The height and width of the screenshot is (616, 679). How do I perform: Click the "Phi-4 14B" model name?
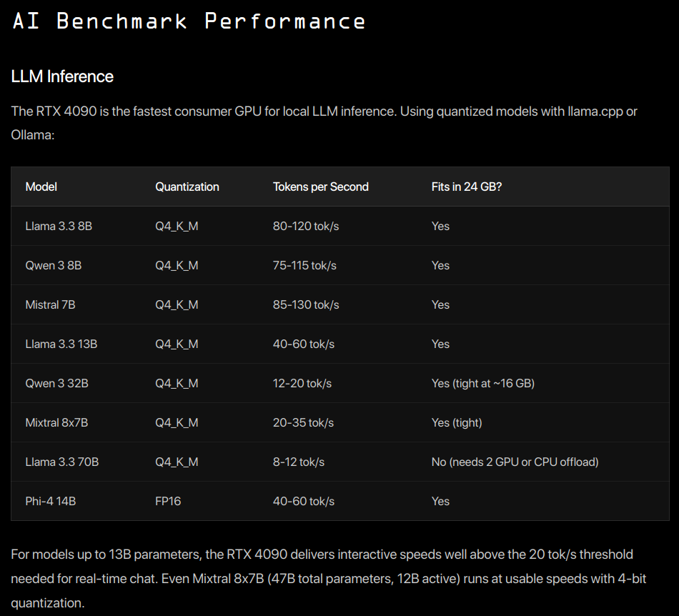click(x=50, y=501)
